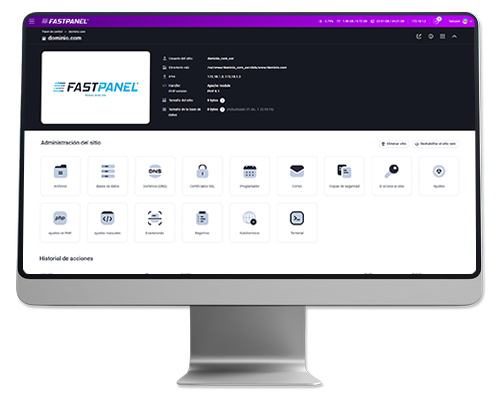
Task: Open the DNS domains card
Action: click(x=155, y=176)
